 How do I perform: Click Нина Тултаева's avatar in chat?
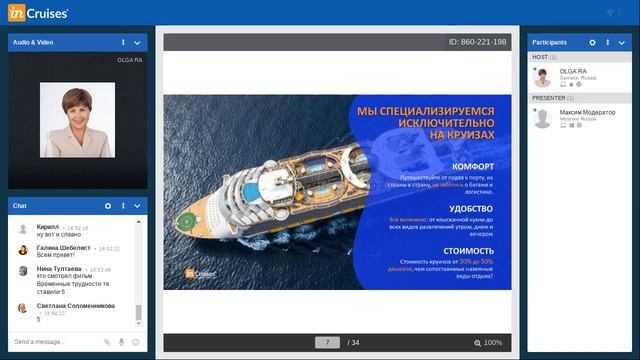pos(23,271)
